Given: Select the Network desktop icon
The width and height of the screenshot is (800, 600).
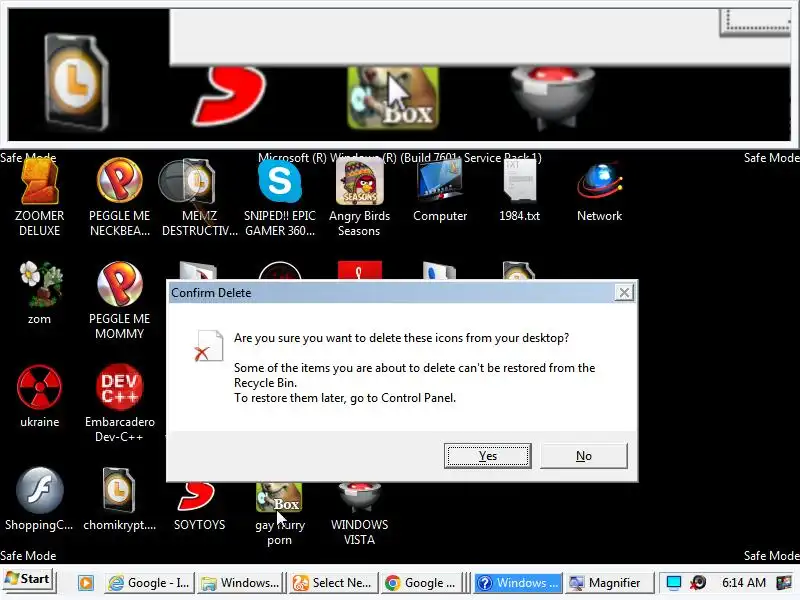Looking at the screenshot, I should click(x=599, y=190).
